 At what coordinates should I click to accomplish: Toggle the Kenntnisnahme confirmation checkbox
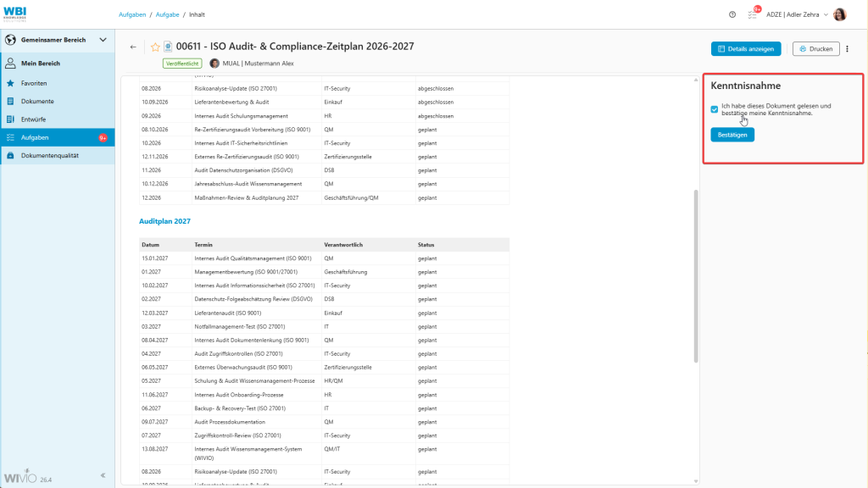[x=714, y=109]
